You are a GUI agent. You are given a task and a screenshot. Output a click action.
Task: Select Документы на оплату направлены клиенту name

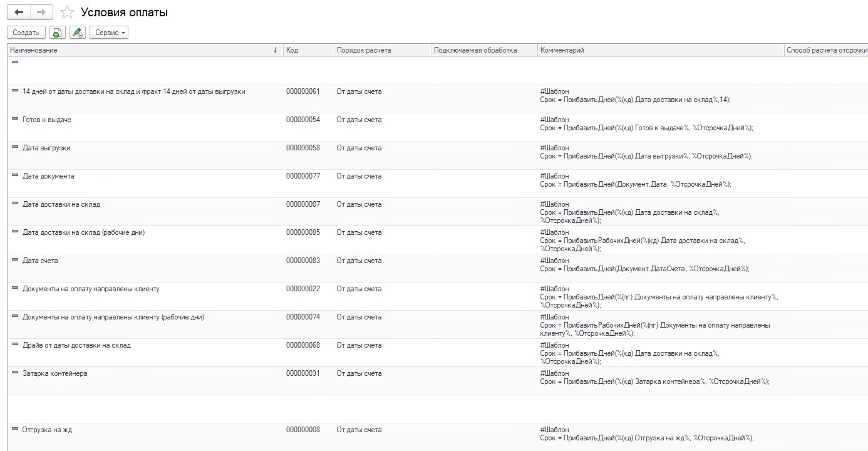coord(91,289)
